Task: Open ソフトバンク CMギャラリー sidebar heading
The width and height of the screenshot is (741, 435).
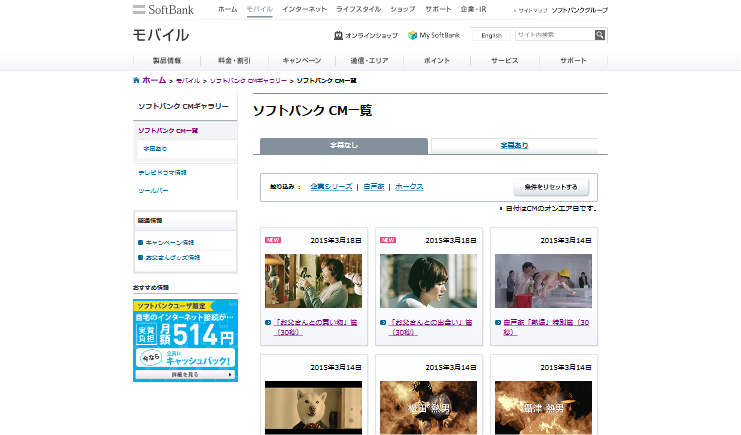Action: click(x=183, y=106)
